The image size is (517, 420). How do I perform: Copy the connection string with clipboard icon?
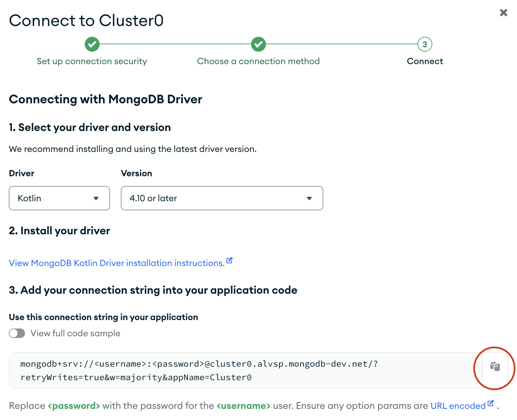click(495, 366)
